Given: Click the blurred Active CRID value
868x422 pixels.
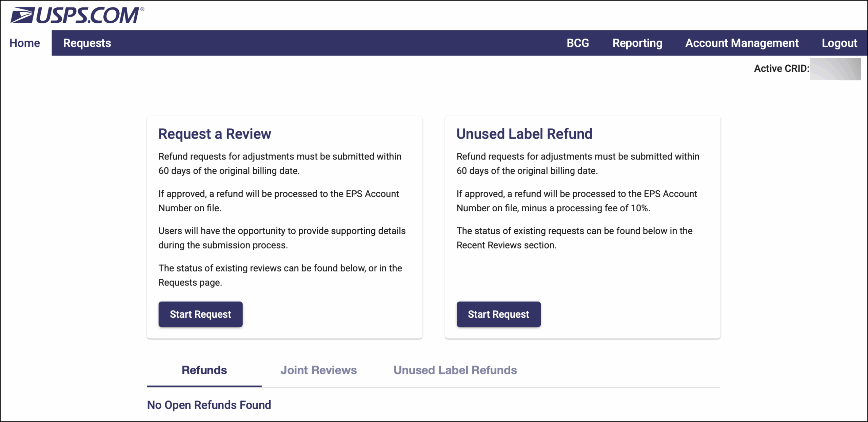Looking at the screenshot, I should tap(835, 69).
